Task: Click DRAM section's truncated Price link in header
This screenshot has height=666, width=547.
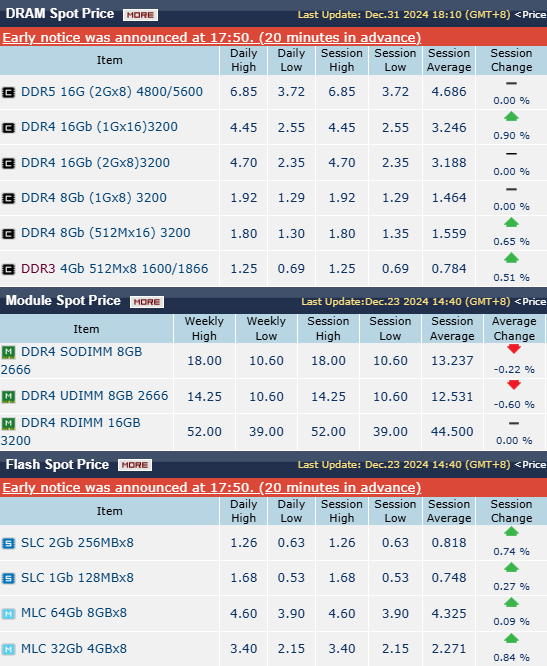Action: 530,15
